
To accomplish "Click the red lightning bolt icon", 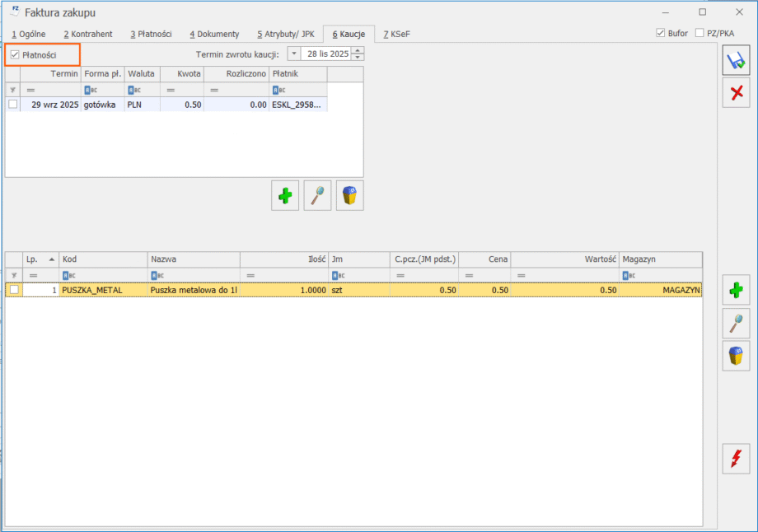I will [736, 458].
